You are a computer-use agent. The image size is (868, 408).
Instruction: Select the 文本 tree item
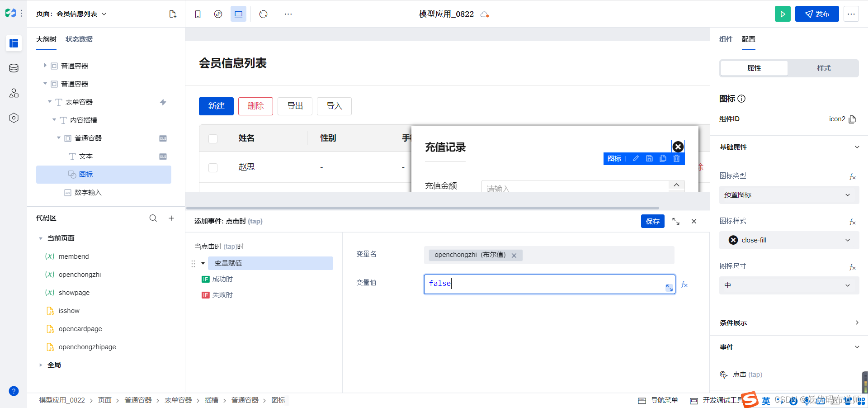[85, 157]
